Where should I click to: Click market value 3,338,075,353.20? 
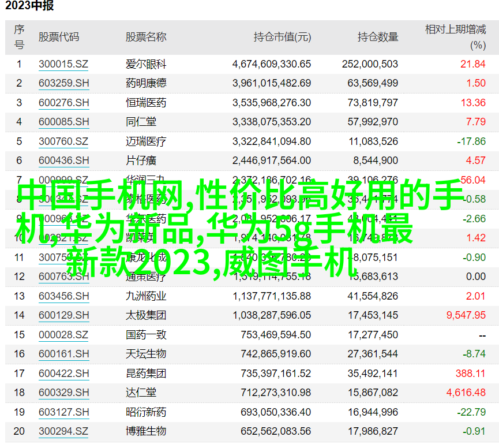click(272, 122)
